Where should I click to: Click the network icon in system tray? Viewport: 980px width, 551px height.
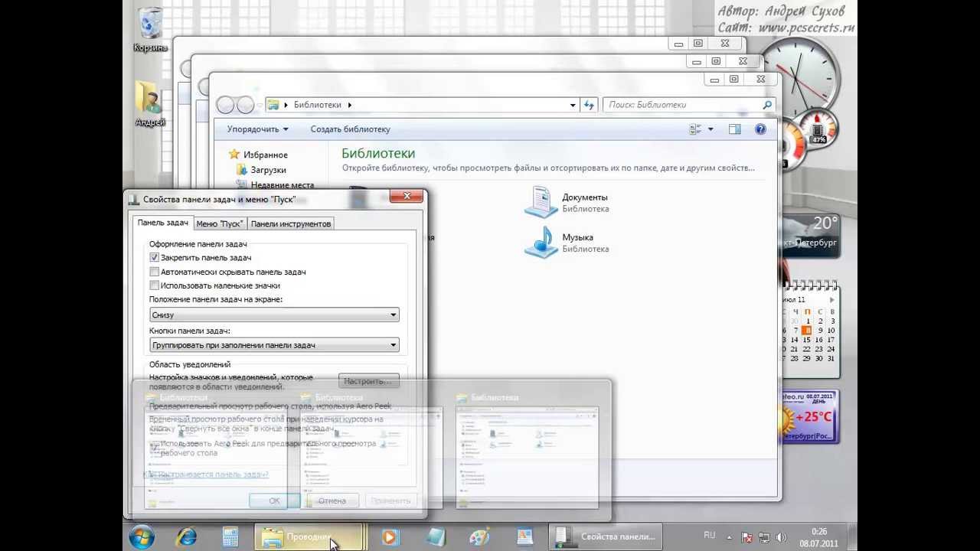(x=764, y=537)
